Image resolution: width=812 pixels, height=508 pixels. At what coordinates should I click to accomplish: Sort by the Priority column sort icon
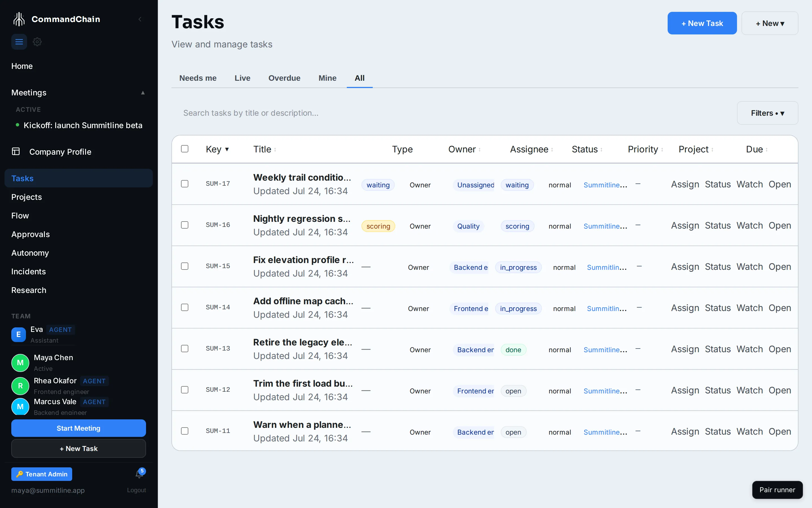[x=662, y=150]
